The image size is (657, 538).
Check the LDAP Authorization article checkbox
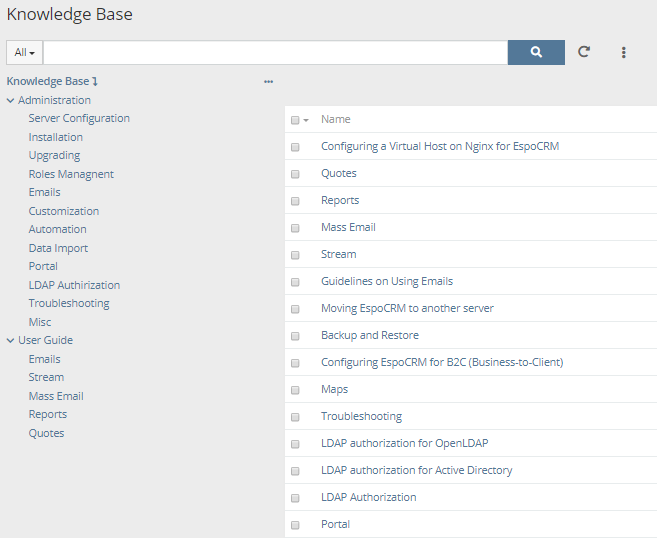295,498
